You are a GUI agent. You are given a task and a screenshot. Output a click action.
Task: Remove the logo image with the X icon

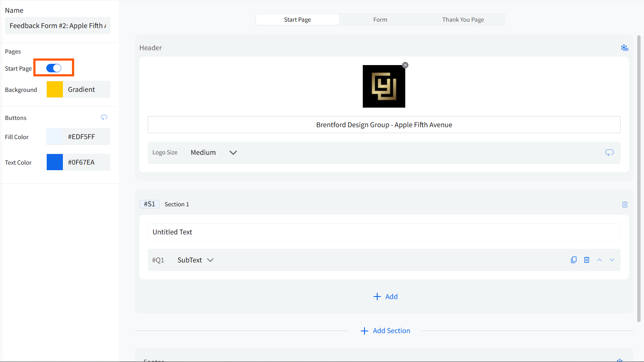point(405,65)
